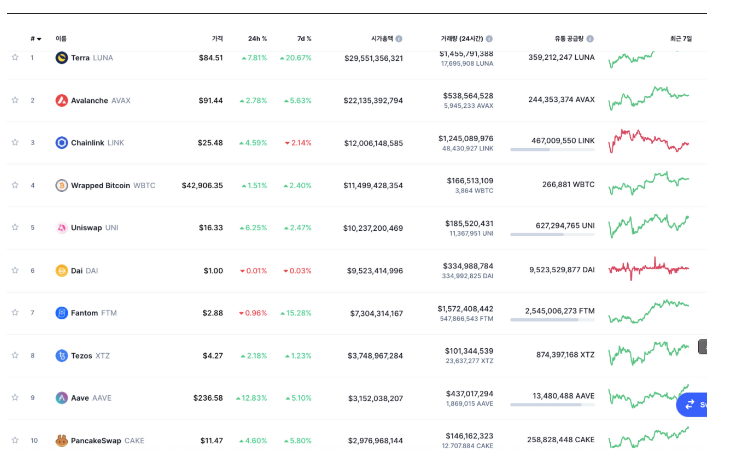Click Avalanche volume $538,564,528

coord(468,96)
